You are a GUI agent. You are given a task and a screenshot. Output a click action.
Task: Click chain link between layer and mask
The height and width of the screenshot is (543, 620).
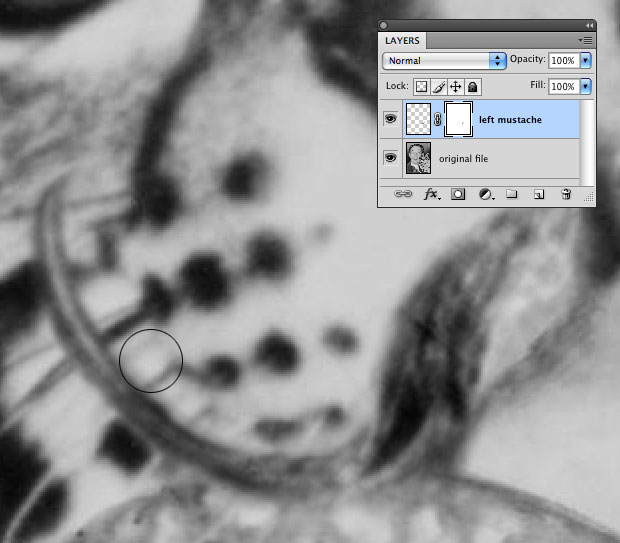tap(437, 120)
